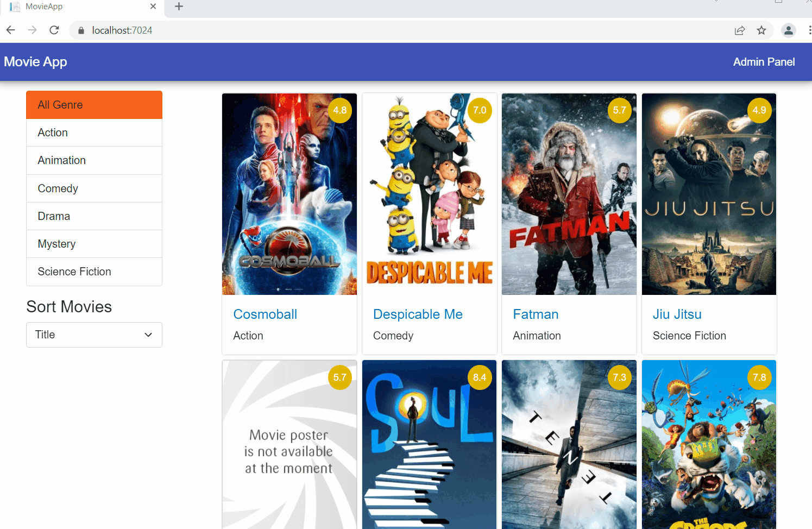
Task: Filter by Science Fiction genre
Action: (94, 272)
